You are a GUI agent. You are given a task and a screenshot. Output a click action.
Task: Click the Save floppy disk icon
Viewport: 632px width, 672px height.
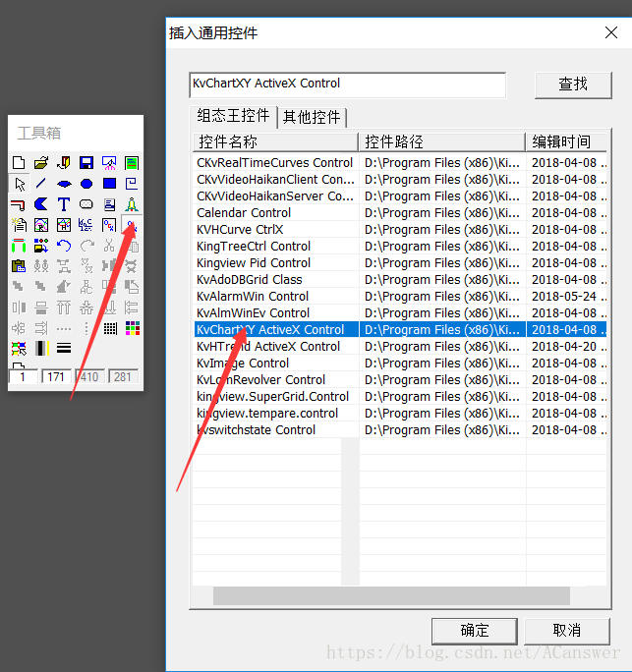click(x=86, y=163)
